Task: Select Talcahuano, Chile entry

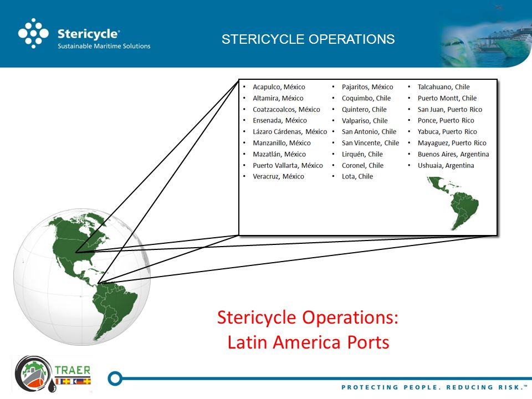Action: 443,87
